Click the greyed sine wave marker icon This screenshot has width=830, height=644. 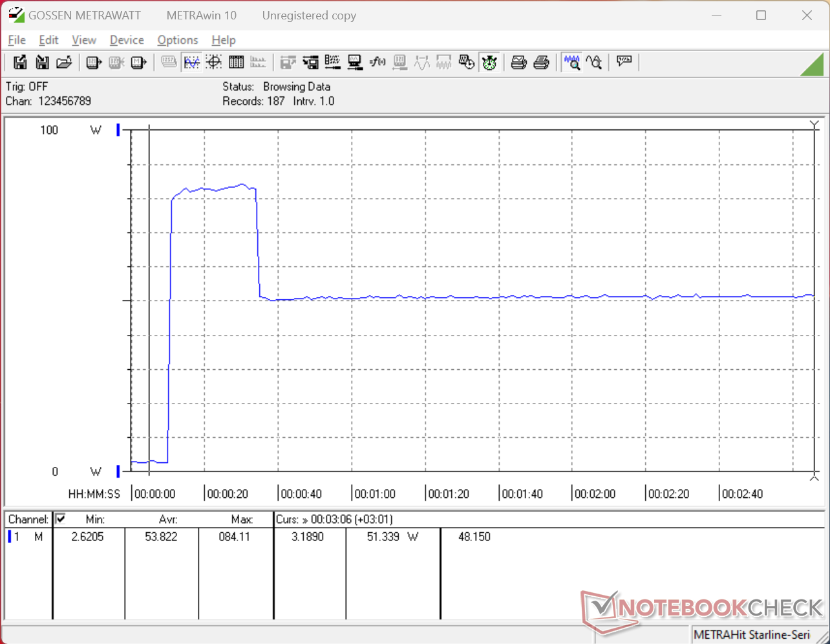422,62
